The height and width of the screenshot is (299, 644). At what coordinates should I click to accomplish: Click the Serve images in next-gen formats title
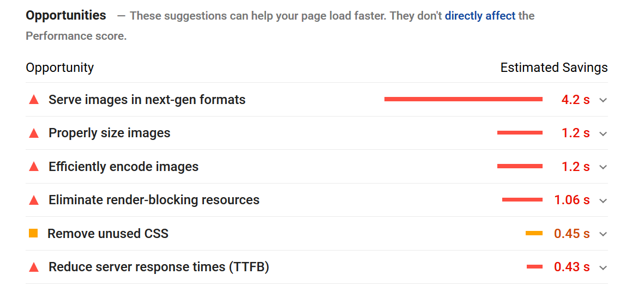pyautogui.click(x=147, y=100)
